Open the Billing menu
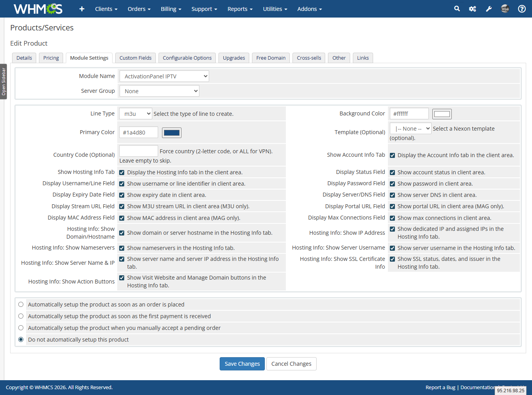This screenshot has height=395, width=532. [x=171, y=9]
